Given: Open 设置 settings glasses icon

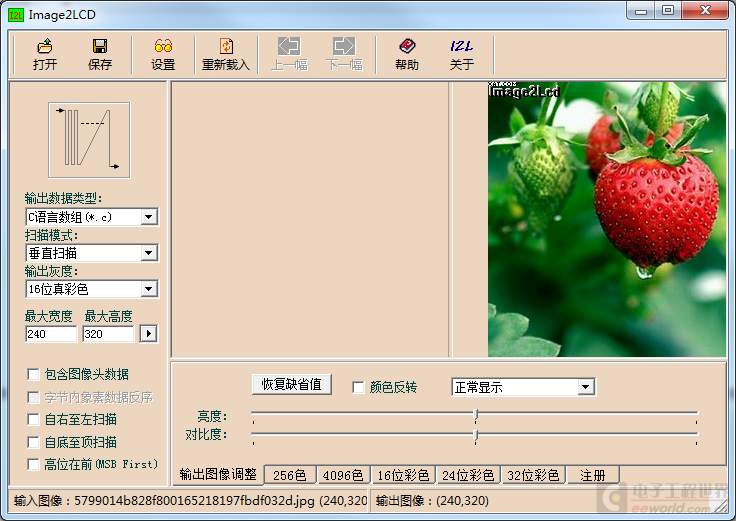Looking at the screenshot, I should click(x=163, y=54).
